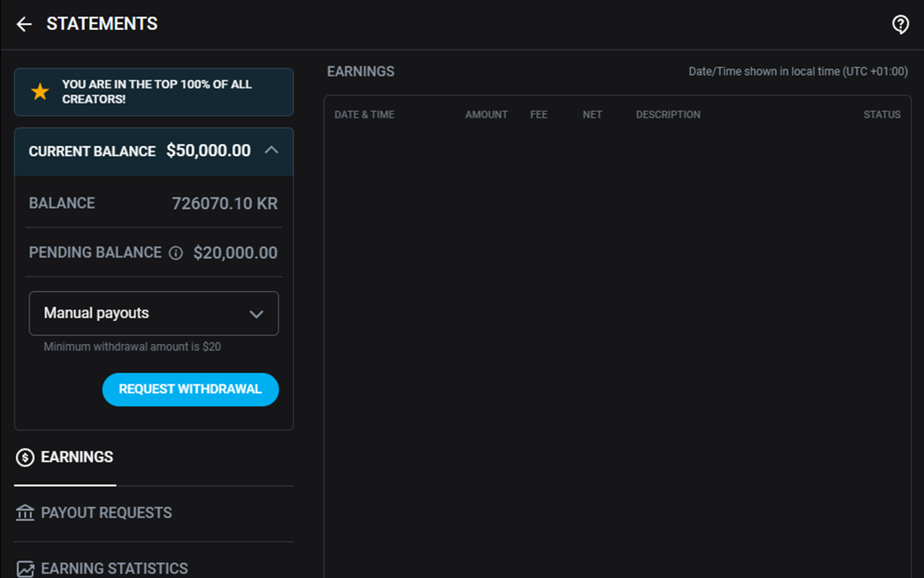Go back with the arrow beside STATEMENTS
Image resolution: width=924 pixels, height=578 pixels.
click(25, 25)
